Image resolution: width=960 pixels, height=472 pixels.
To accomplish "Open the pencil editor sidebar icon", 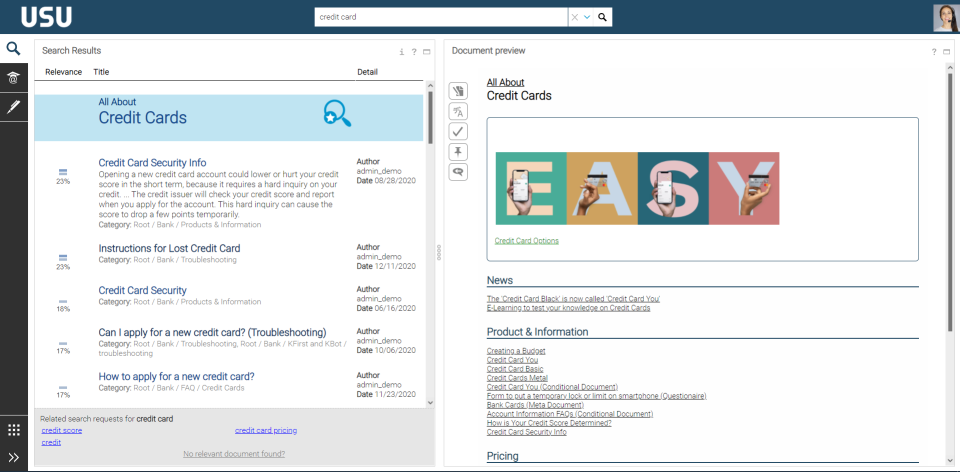I will [x=13, y=107].
